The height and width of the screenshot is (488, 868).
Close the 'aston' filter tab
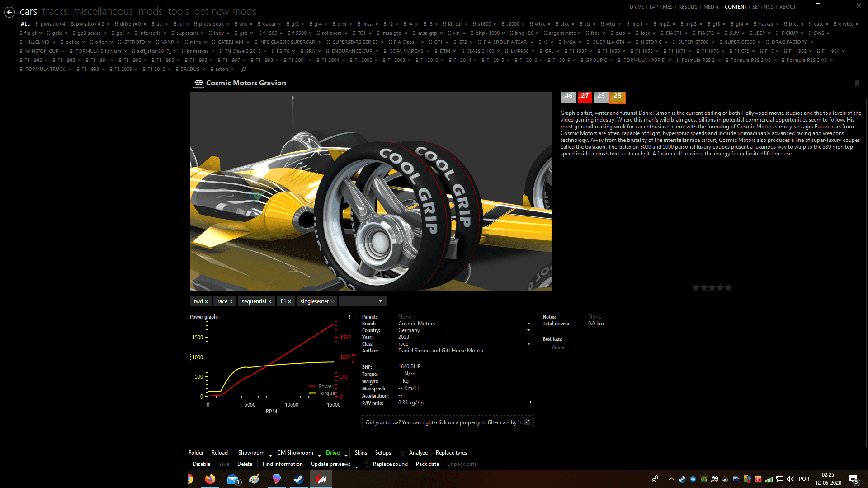pyautogui.click(x=232, y=70)
